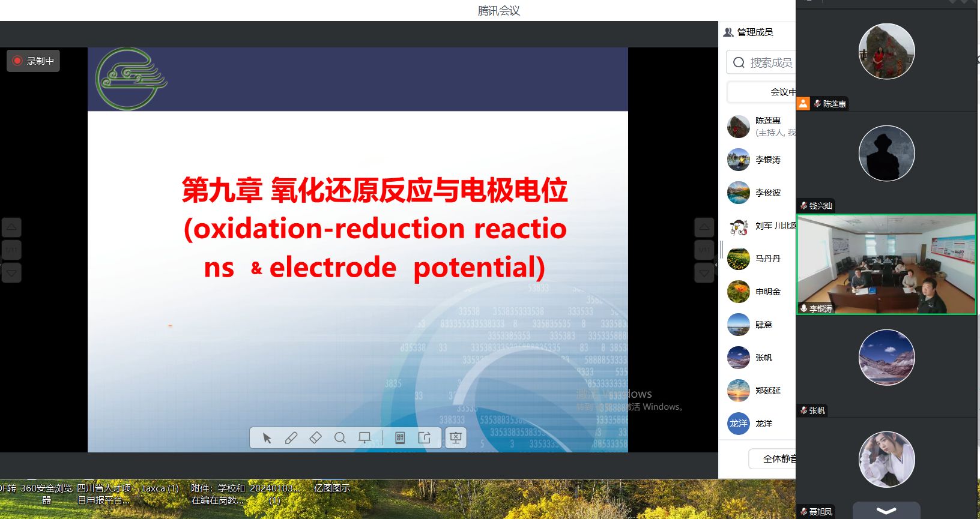Toggle muted microphone icon beside 钱兴灿

point(803,206)
